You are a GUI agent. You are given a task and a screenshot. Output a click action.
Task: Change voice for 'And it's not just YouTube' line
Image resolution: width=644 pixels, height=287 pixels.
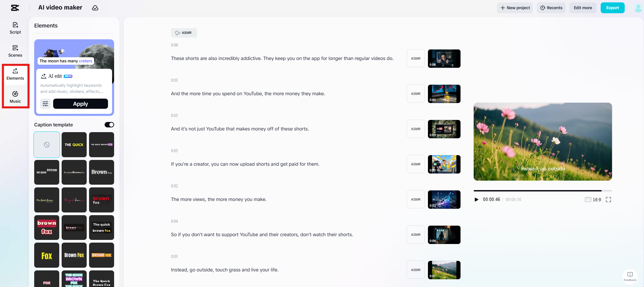[x=416, y=129]
